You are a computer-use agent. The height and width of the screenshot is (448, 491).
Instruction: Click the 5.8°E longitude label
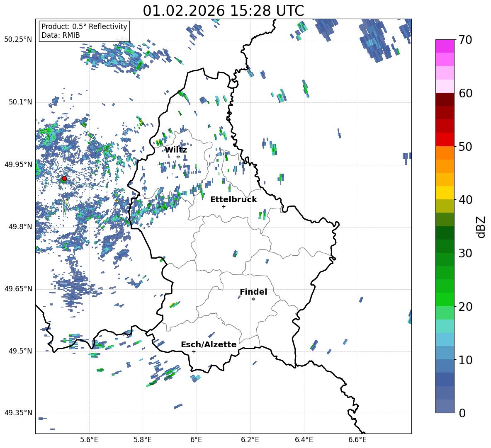click(x=143, y=440)
